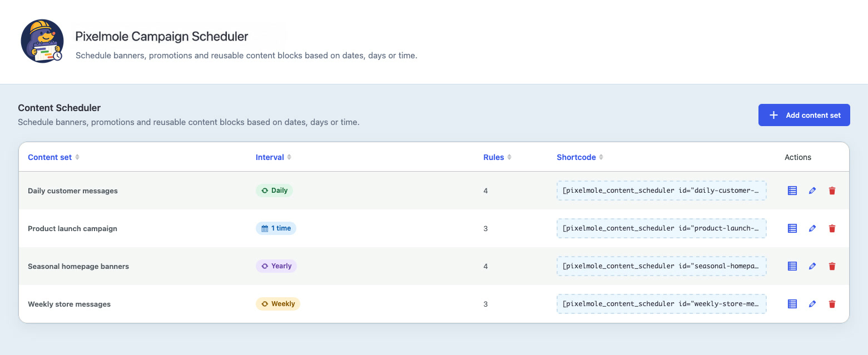Sort the table by Interval column

tap(274, 157)
